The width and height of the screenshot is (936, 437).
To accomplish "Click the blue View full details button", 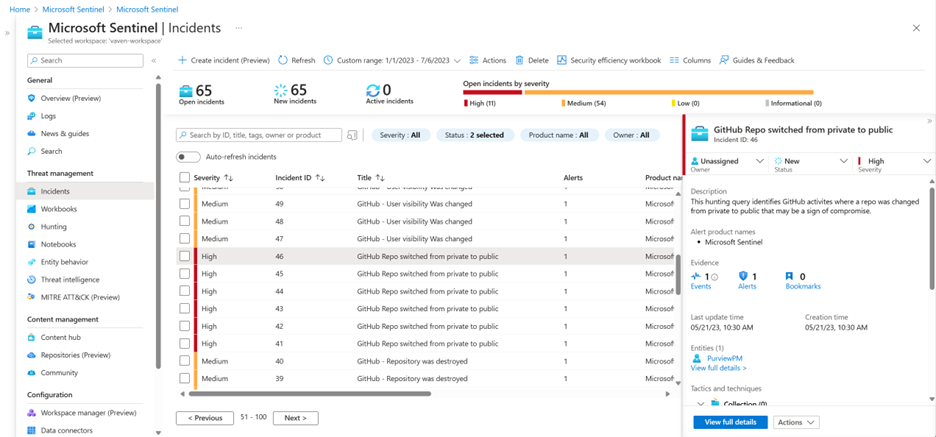I will pyautogui.click(x=730, y=422).
